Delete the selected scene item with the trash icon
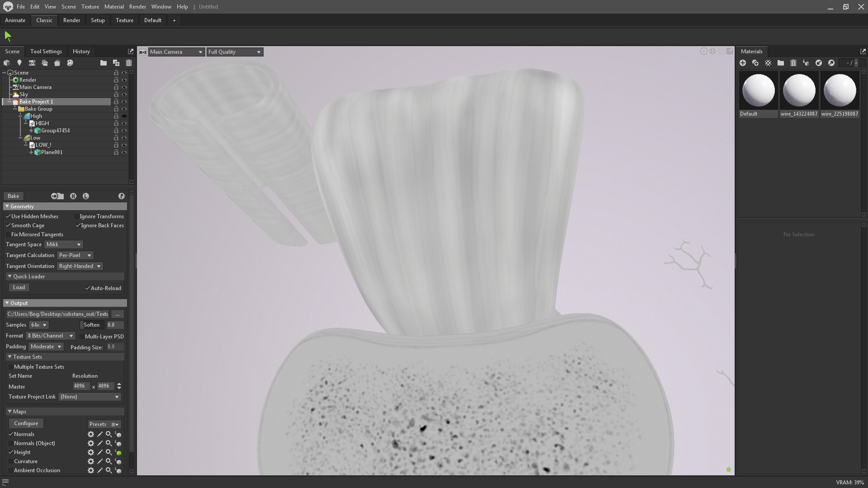The width and height of the screenshot is (868, 488). (x=129, y=63)
